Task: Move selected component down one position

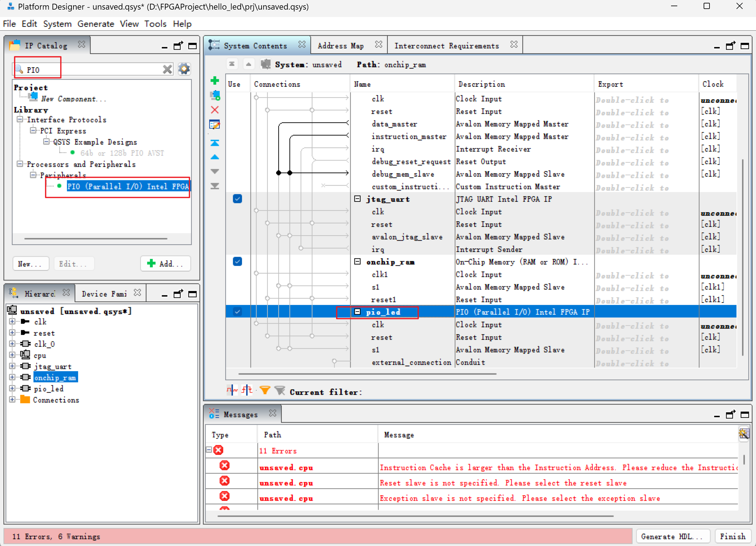Action: (x=215, y=171)
